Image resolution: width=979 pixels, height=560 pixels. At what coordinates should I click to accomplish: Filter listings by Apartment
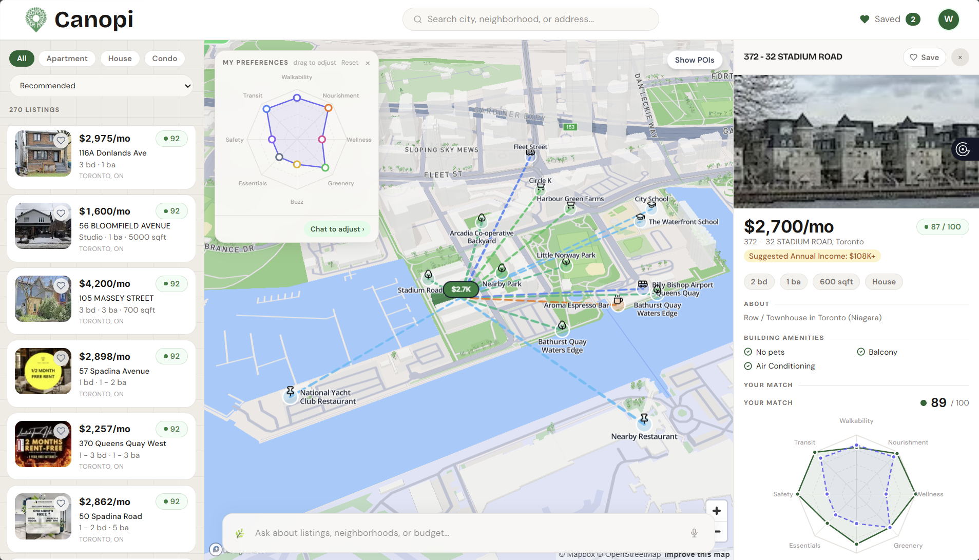point(67,59)
